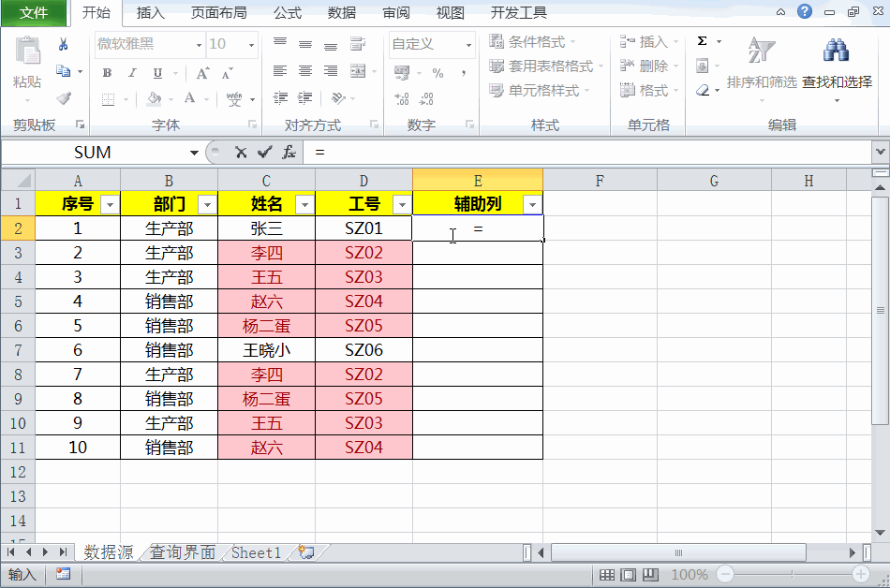The image size is (890, 588).
Task: Click the fill color bucket
Action: [x=154, y=98]
